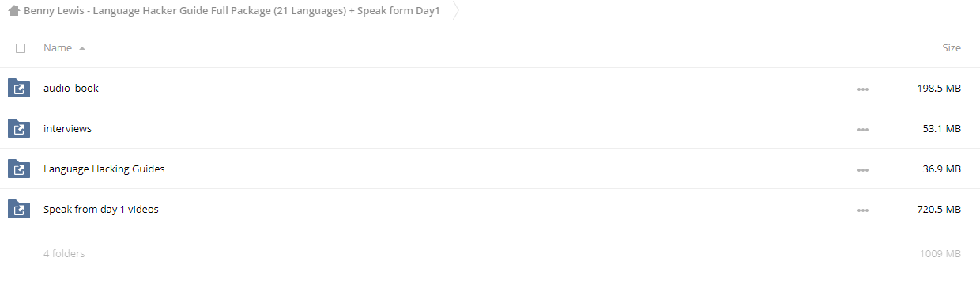980x307 pixels.
Task: Click the Speak from day 1 videos folder icon
Action: 19,209
